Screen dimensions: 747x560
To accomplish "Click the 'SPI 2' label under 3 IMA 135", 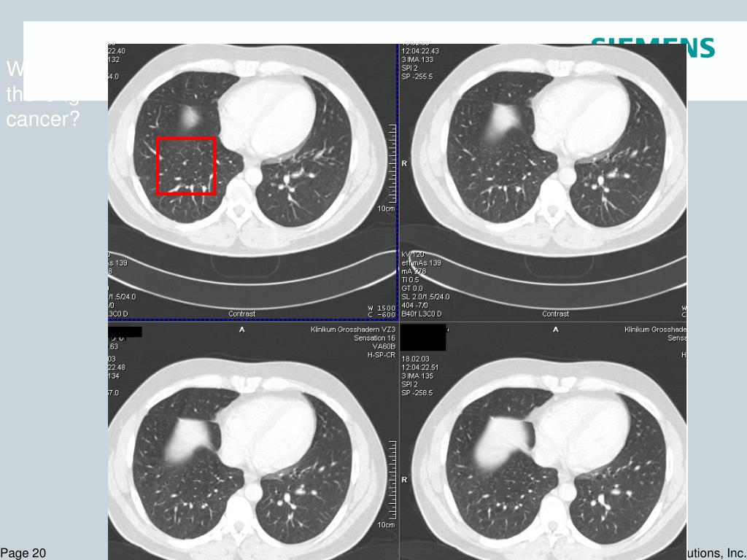I will point(410,385).
